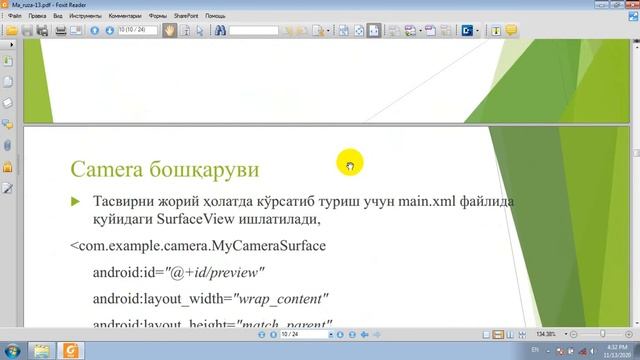Jump to last page in status bar
The image size is (640, 360).
(352, 334)
